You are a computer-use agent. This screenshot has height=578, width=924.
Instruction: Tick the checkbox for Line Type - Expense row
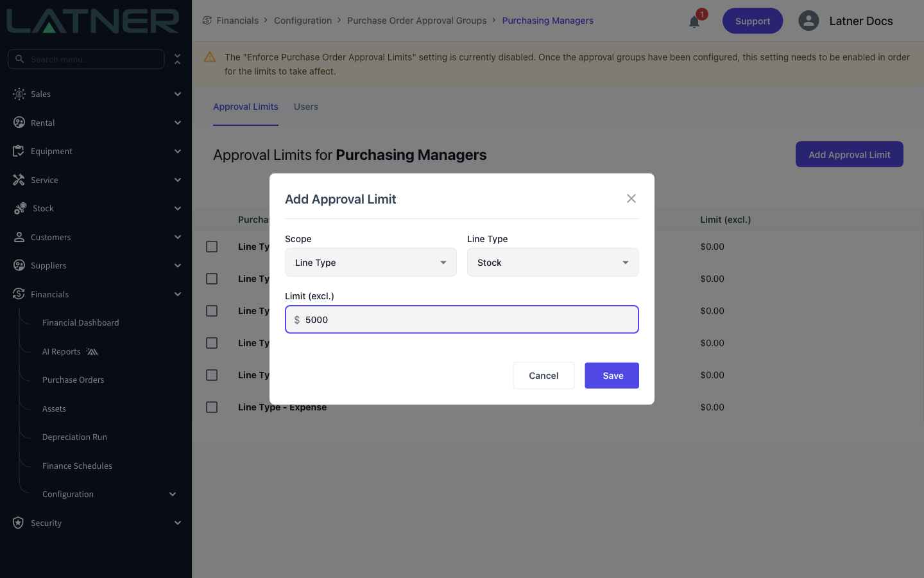point(212,407)
